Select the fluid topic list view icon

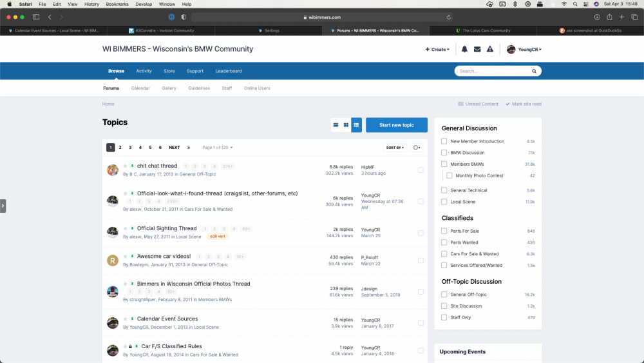click(x=357, y=125)
